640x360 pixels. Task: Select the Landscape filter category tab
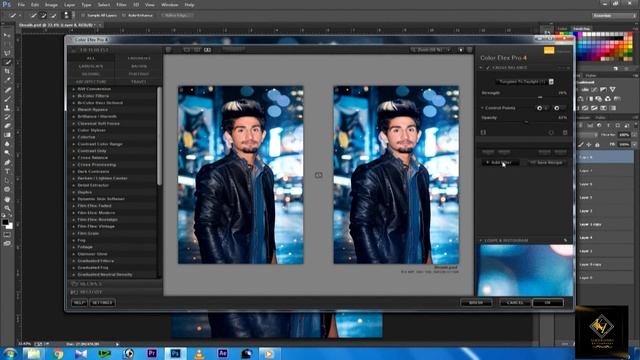pos(91,66)
